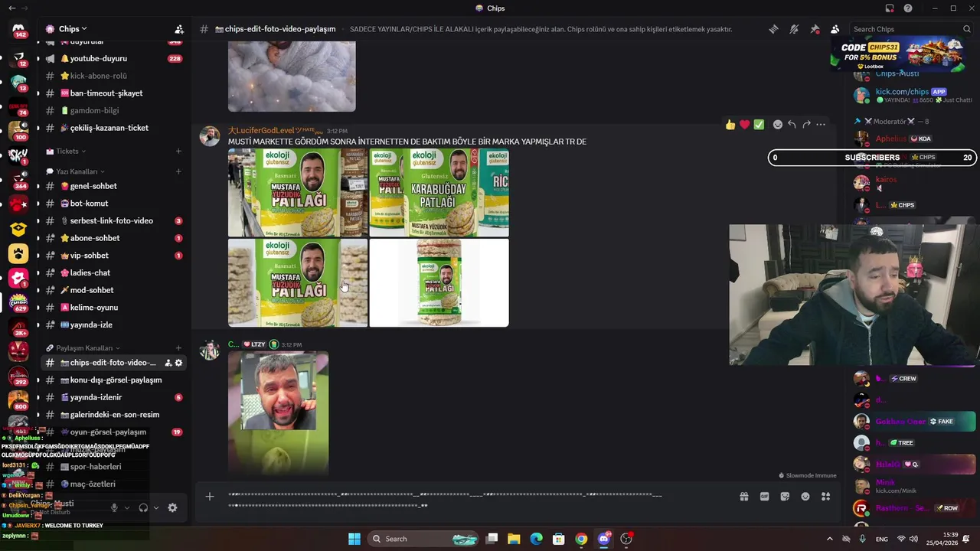Open the GIF picker
Viewport: 980px width, 551px height.
click(x=764, y=497)
